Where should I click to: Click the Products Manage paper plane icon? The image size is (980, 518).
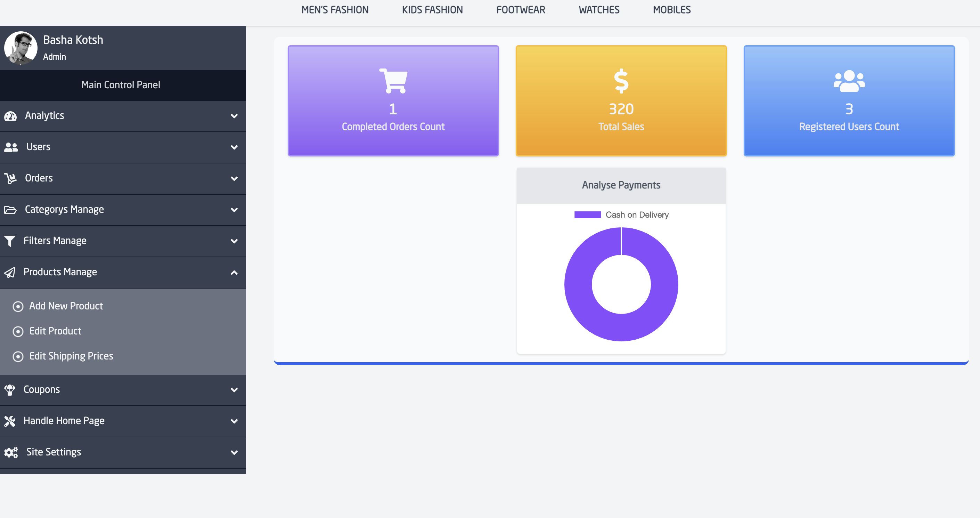coord(9,273)
